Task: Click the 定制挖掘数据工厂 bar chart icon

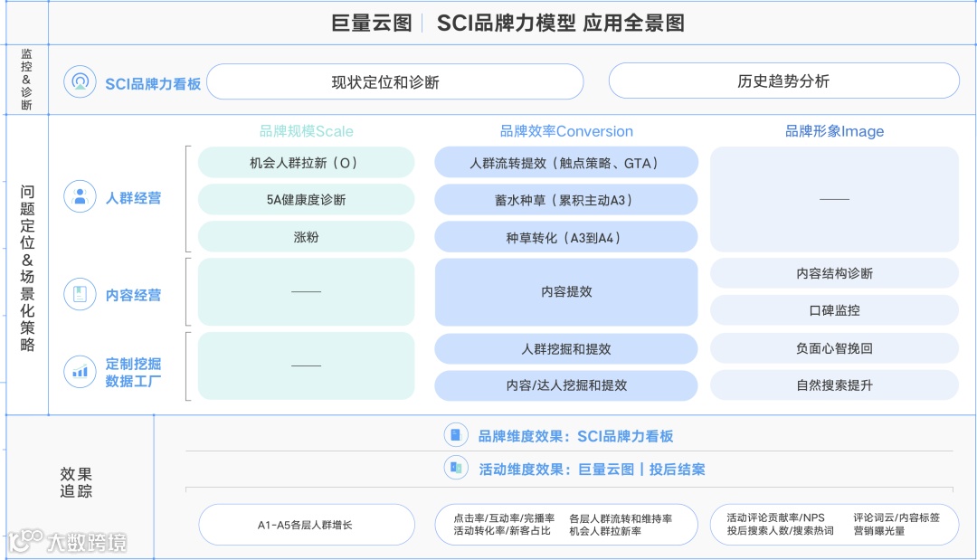Action: coord(80,372)
